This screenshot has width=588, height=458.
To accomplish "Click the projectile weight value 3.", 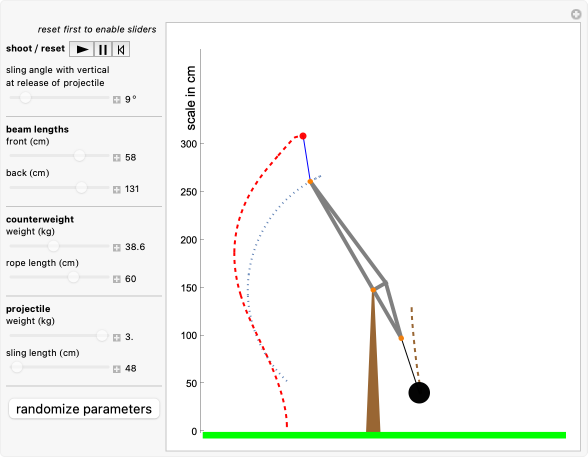I will [129, 337].
